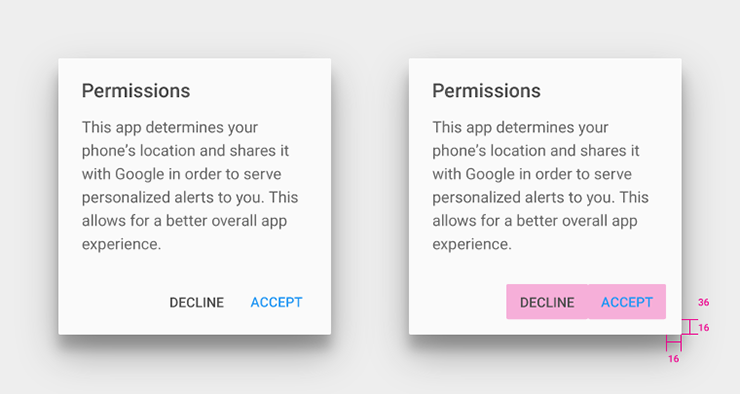Click "This app determines your" in left dialog

(x=170, y=127)
